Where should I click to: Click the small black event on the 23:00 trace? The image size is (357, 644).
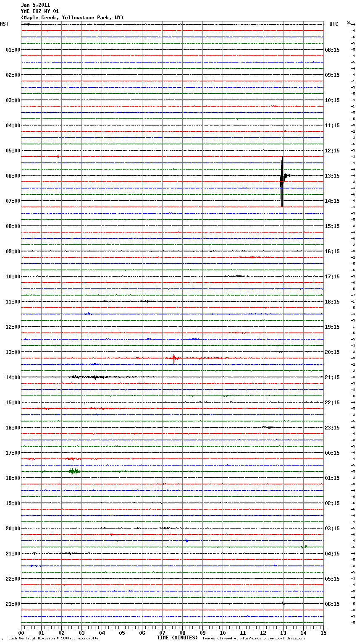pyautogui.click(x=283, y=604)
